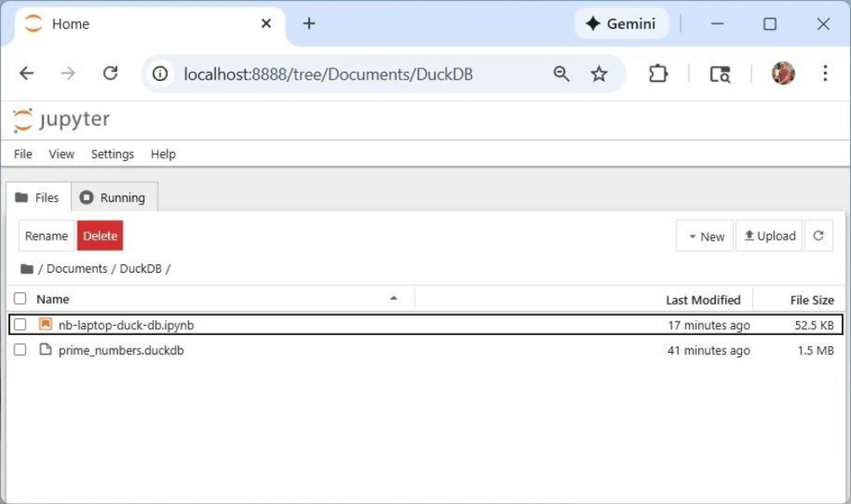
Task: Open the Settings menu
Action: click(x=112, y=154)
